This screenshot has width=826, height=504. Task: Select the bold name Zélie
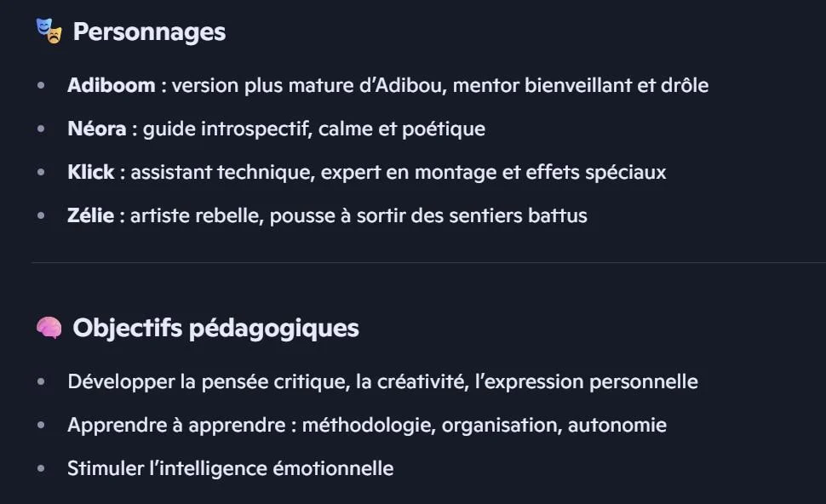pos(90,215)
